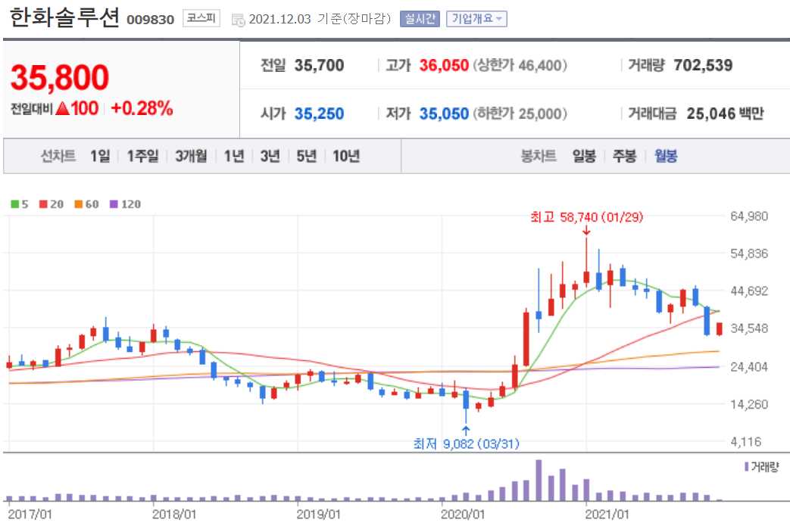Click the orange 60 moving average legend
The width and height of the screenshot is (790, 532).
[86, 204]
